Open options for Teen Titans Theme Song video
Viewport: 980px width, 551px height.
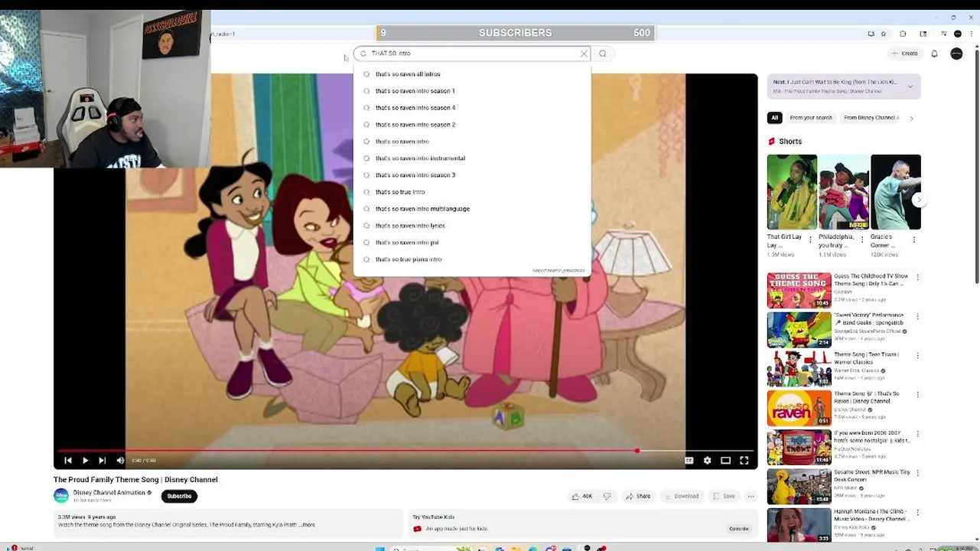917,355
